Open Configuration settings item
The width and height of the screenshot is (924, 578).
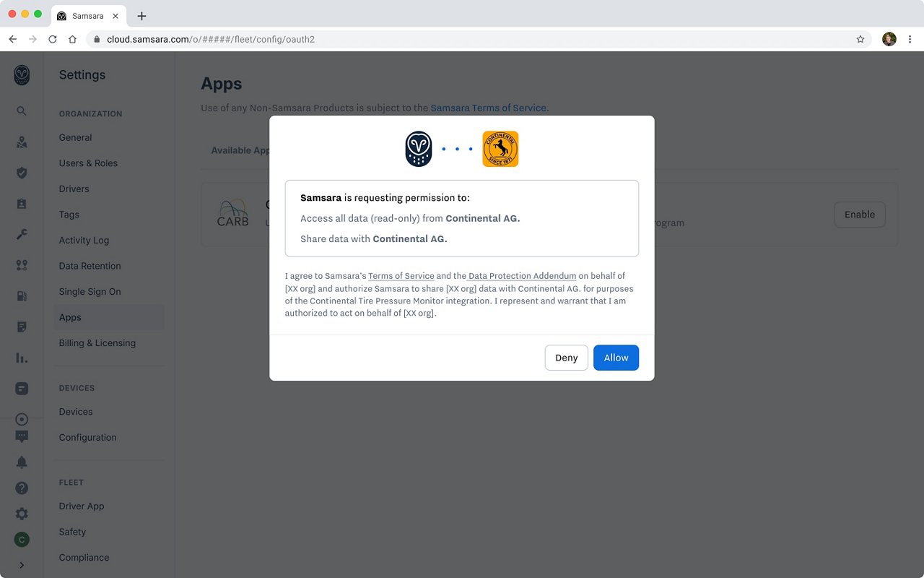click(87, 437)
